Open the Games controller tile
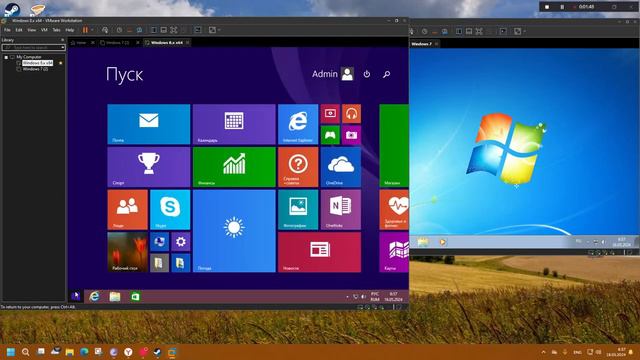Image resolution: width=640 pixels, height=360 pixels. (x=330, y=135)
